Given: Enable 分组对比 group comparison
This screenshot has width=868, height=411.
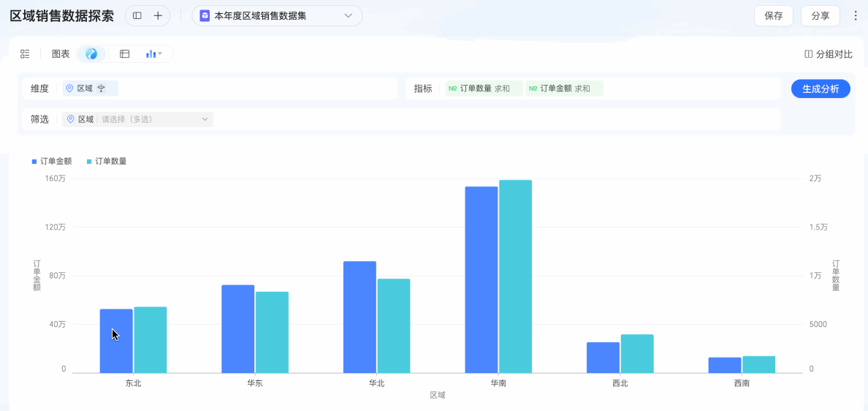Looking at the screenshot, I should coord(828,54).
